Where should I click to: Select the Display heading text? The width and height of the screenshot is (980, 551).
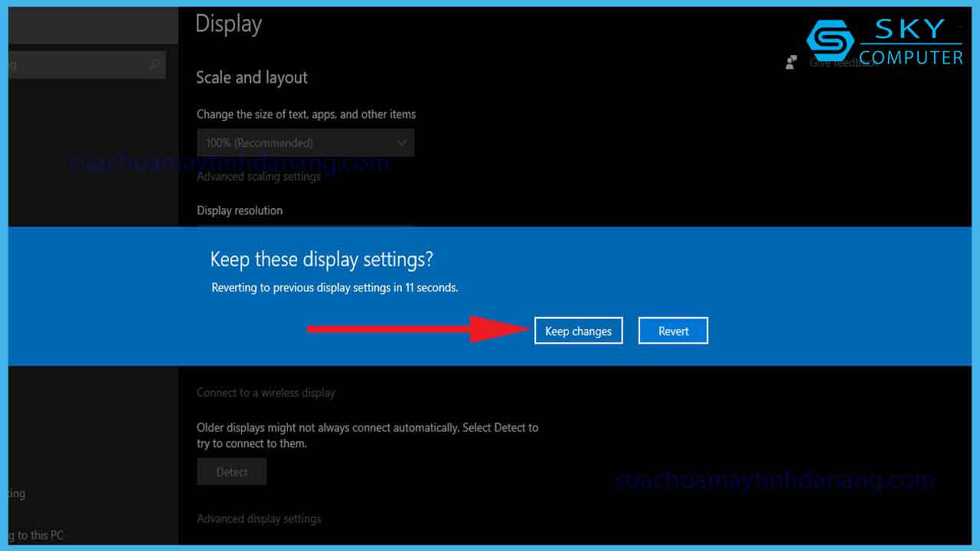(229, 24)
